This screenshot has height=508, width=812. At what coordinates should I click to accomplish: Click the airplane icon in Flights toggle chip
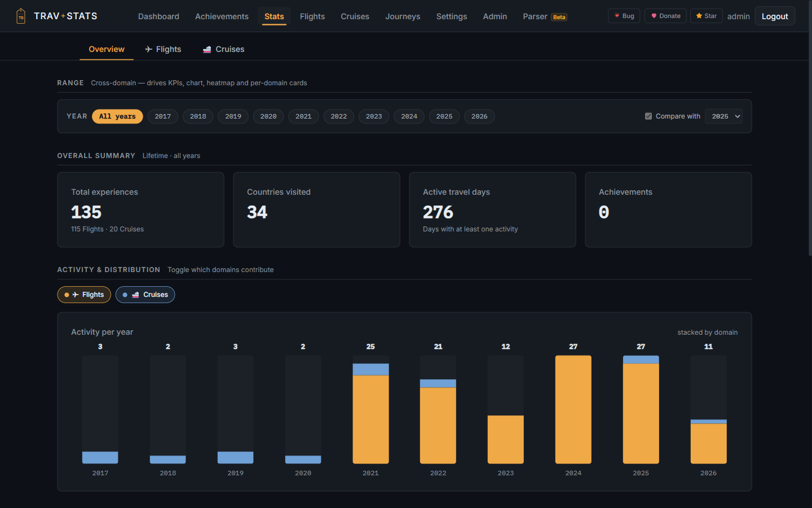76,295
